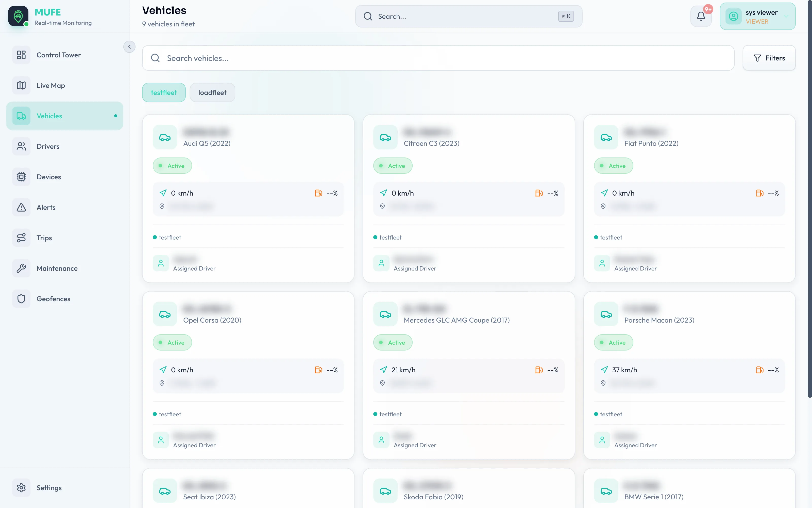Click the Mercedes GLC assigned driver icon
This screenshot has height=508, width=812.
[x=381, y=440]
